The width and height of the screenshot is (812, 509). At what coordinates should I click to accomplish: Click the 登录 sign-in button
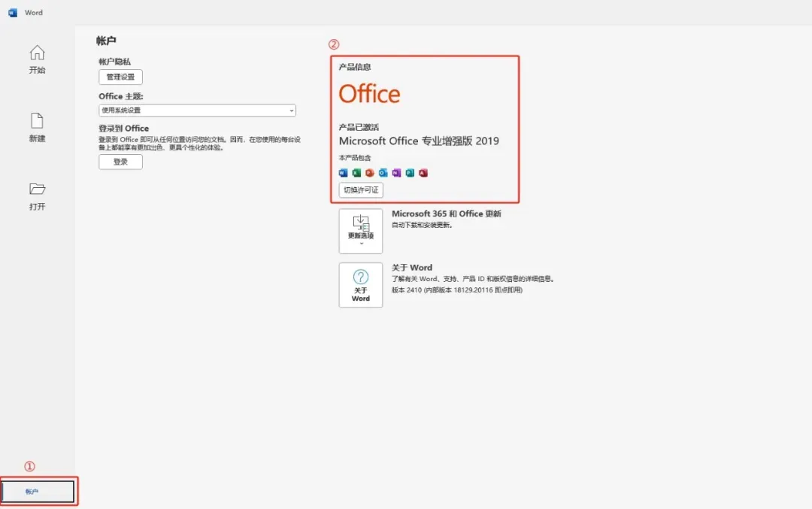point(120,162)
